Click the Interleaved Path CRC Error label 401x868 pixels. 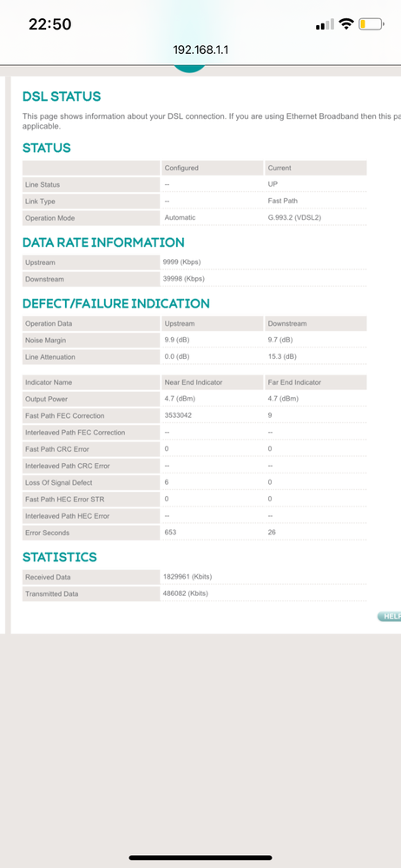(91, 466)
